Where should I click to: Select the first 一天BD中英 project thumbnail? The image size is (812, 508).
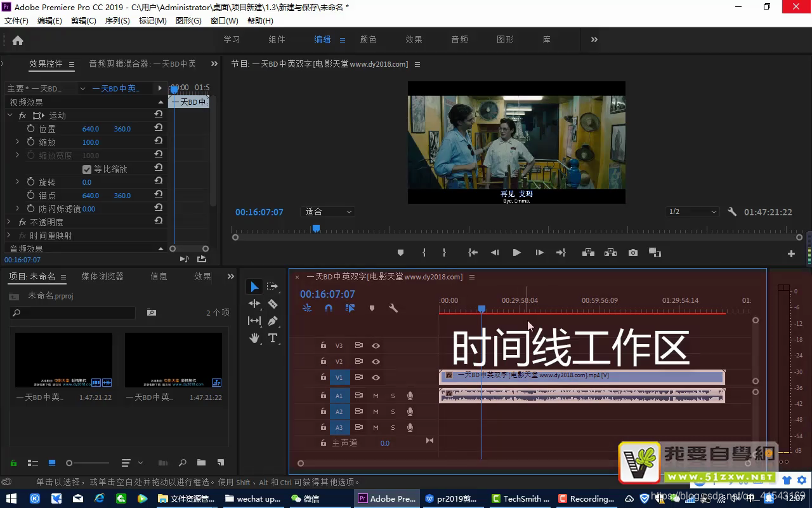(63, 360)
